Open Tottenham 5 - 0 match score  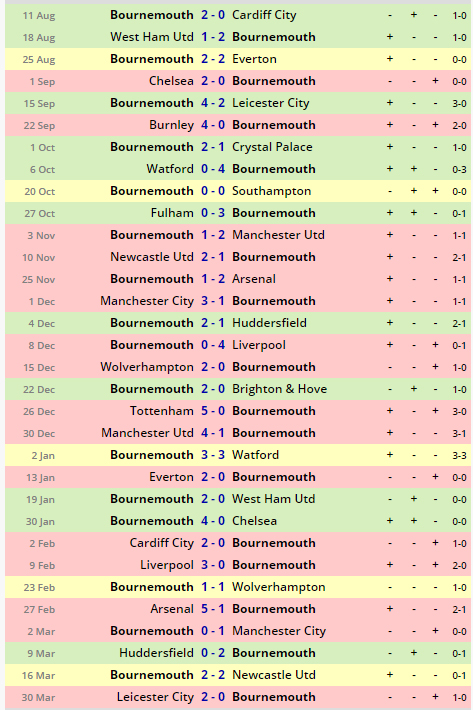pyautogui.click(x=213, y=411)
